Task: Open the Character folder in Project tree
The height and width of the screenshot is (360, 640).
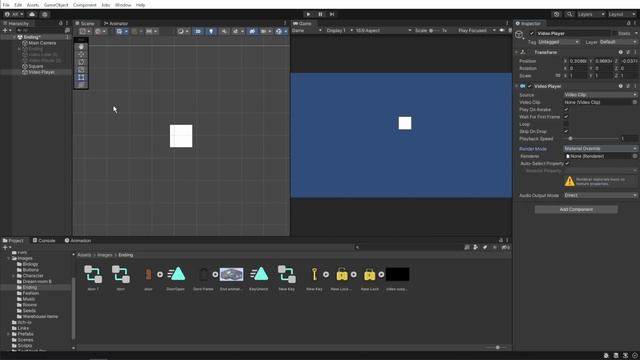Action: point(33,276)
